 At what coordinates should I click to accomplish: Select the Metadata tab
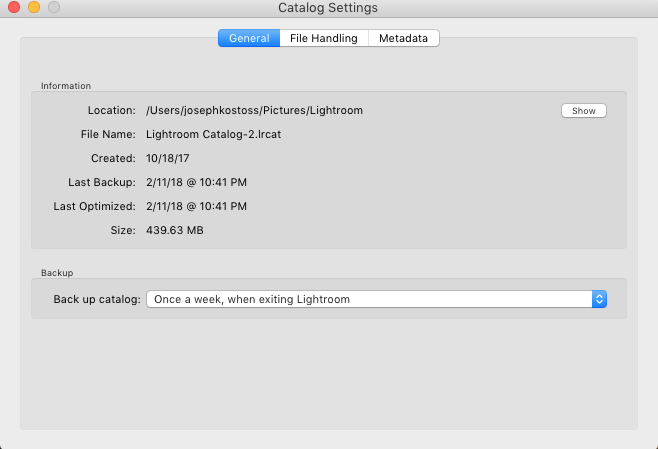click(403, 38)
